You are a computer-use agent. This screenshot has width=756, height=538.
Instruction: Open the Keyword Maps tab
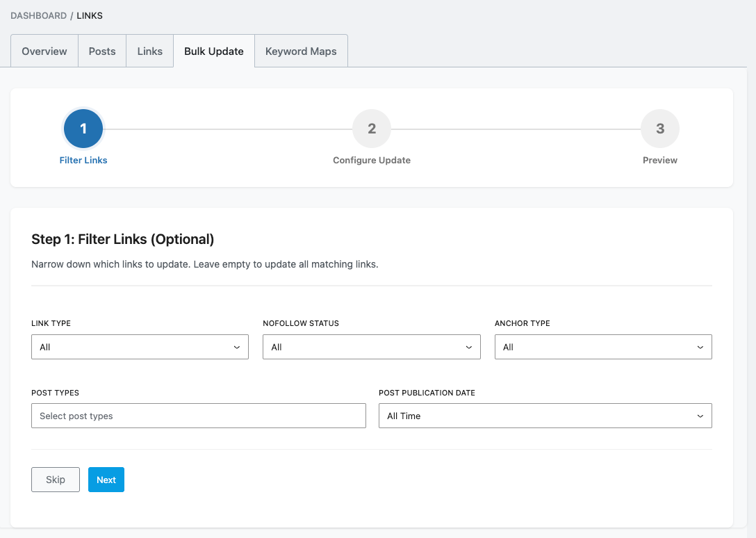tap(300, 51)
